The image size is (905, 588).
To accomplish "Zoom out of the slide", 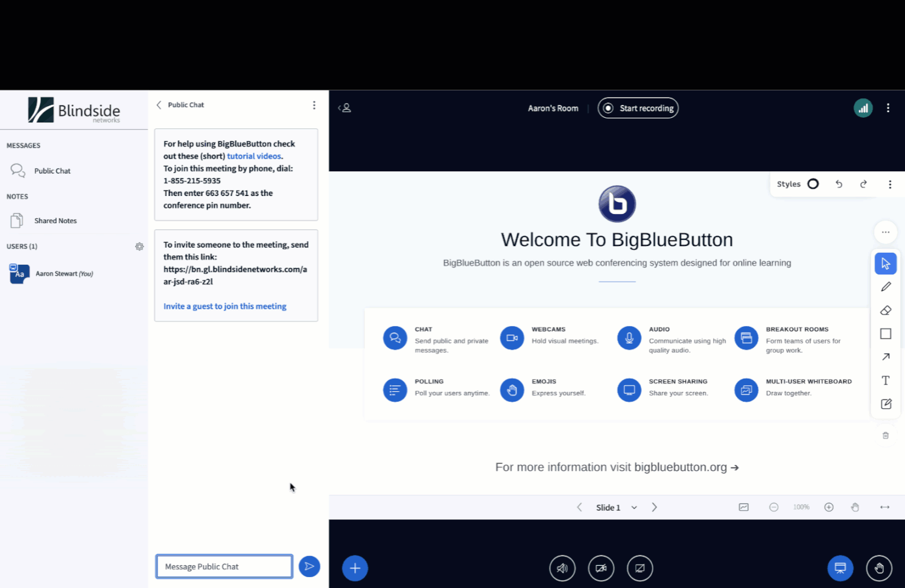I will tap(773, 507).
